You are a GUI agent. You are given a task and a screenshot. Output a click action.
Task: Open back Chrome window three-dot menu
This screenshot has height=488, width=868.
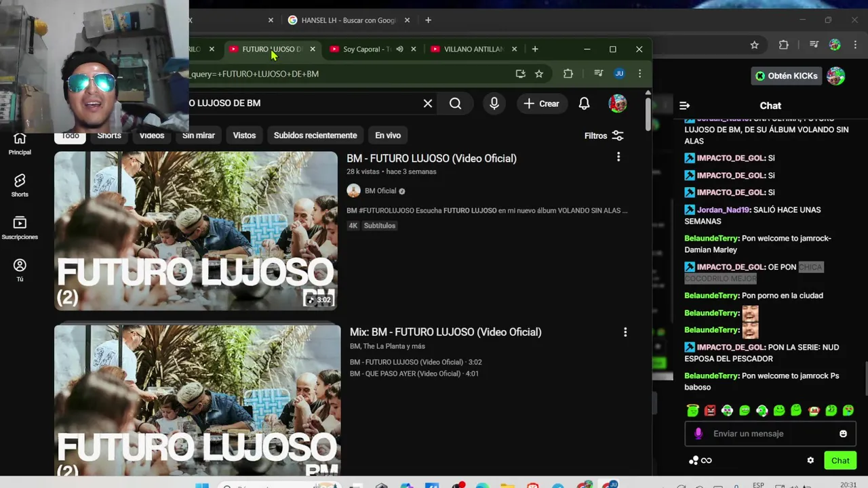click(x=854, y=45)
